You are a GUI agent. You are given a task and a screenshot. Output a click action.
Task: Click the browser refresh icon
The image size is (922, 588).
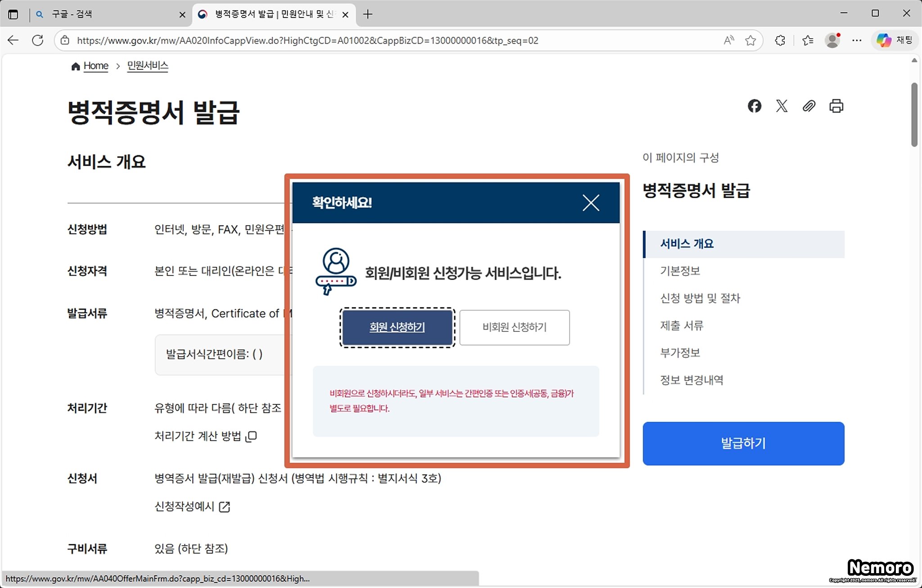click(38, 41)
